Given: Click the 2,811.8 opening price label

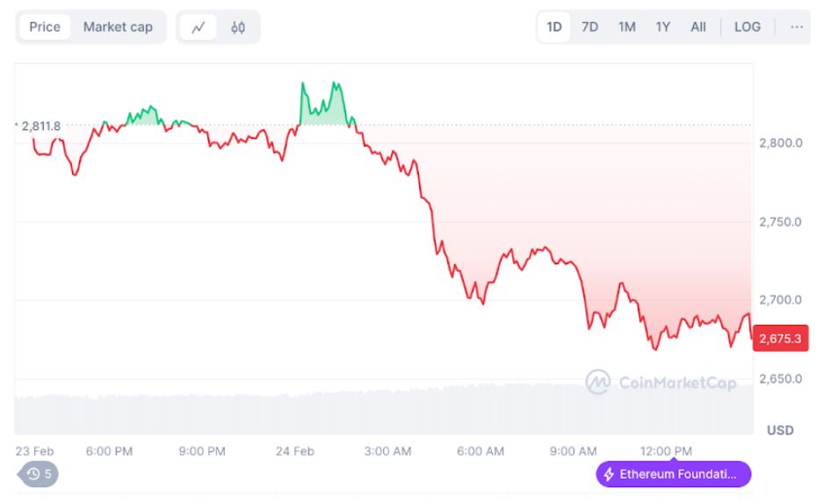Looking at the screenshot, I should tap(41, 126).
